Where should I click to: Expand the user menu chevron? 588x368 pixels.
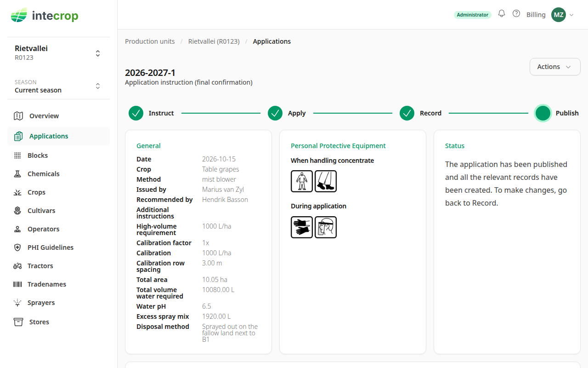[571, 15]
